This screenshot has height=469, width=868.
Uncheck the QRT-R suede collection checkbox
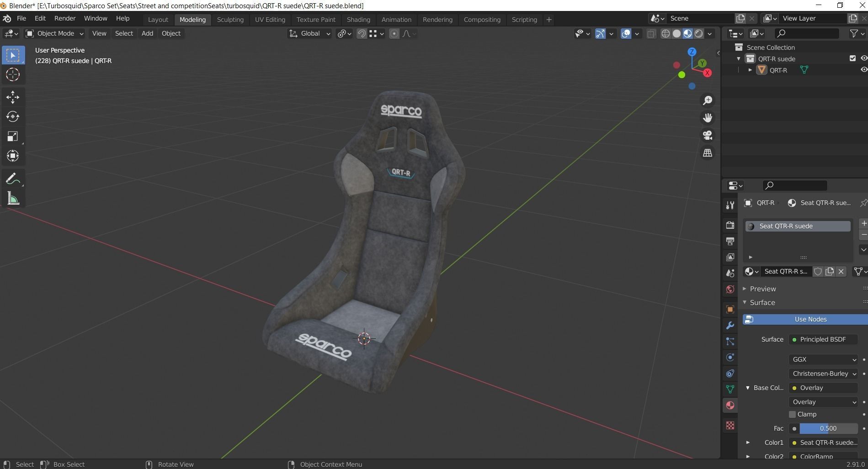click(852, 58)
